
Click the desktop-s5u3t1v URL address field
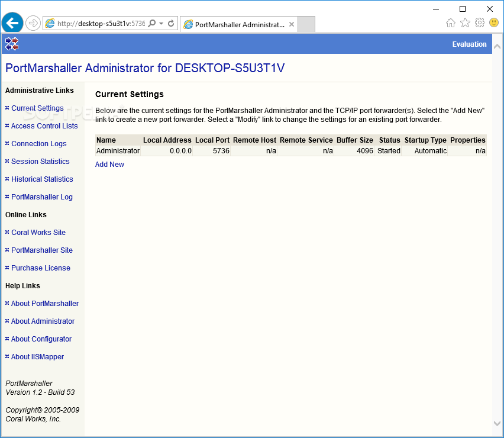101,24
